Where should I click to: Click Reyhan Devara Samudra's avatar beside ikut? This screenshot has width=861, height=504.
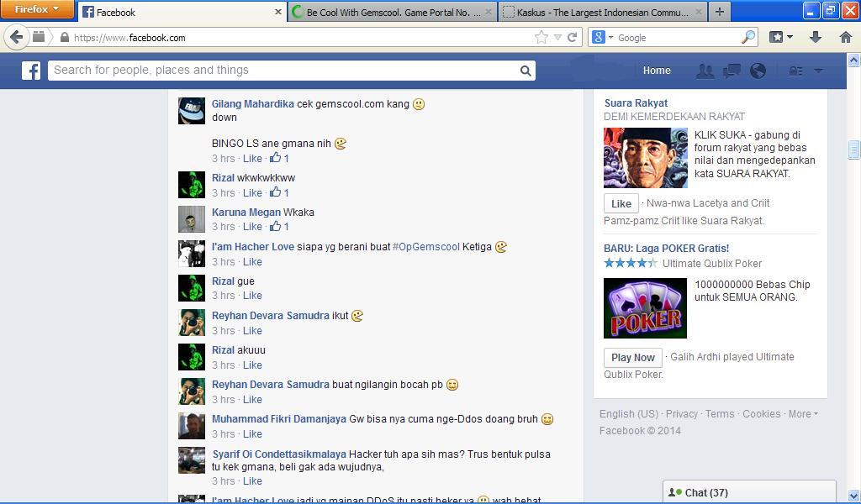(192, 323)
